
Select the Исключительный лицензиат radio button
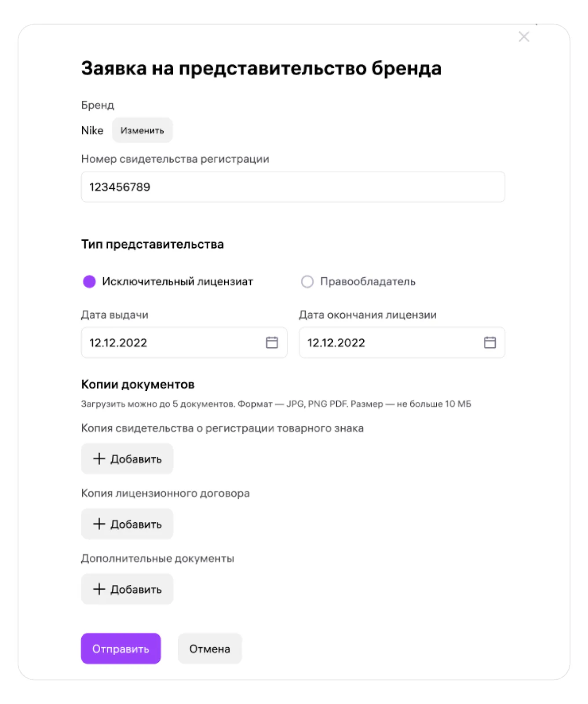[89, 282]
